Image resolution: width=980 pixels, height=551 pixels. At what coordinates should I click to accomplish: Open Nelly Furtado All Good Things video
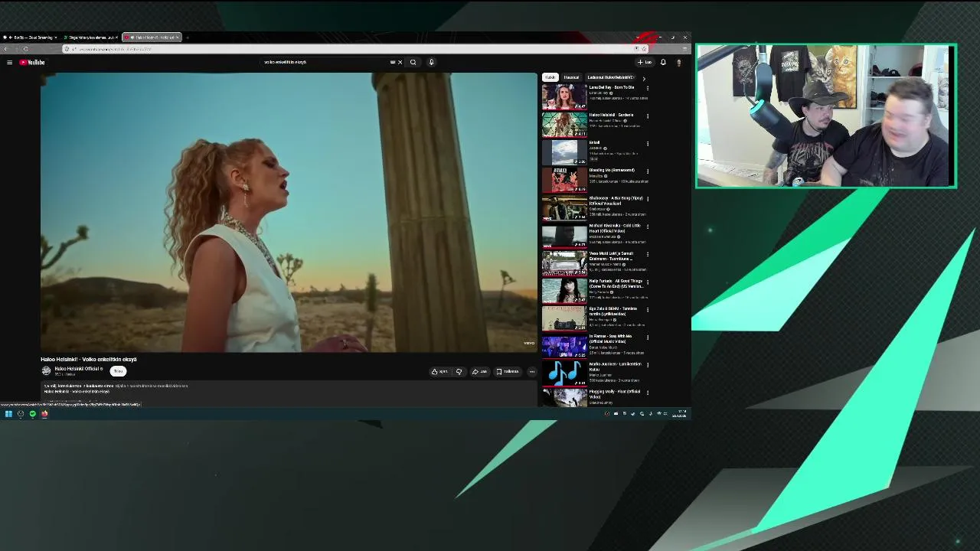(x=564, y=291)
